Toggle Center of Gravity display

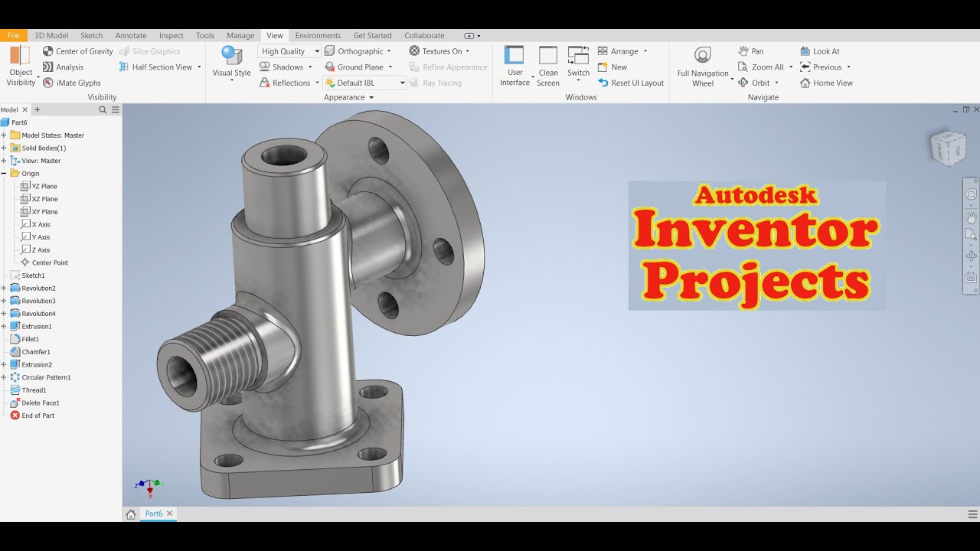(x=78, y=51)
